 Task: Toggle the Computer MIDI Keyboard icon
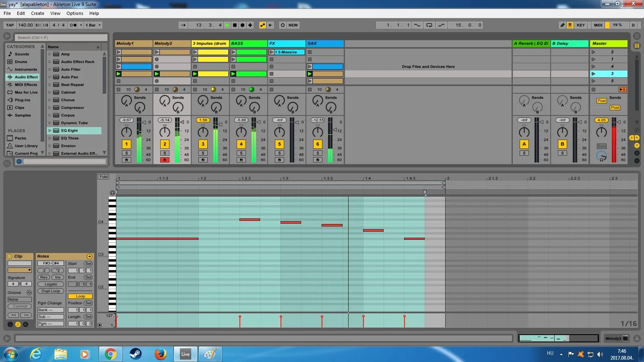570,25
